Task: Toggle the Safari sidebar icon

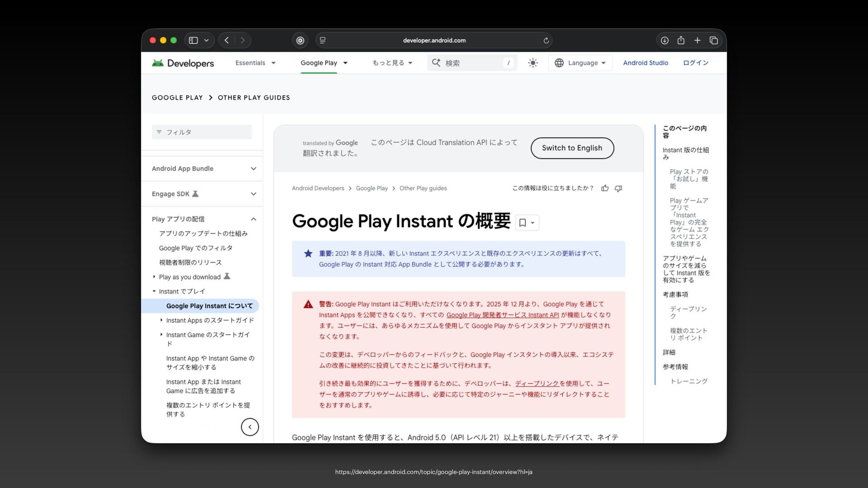Action: point(193,40)
